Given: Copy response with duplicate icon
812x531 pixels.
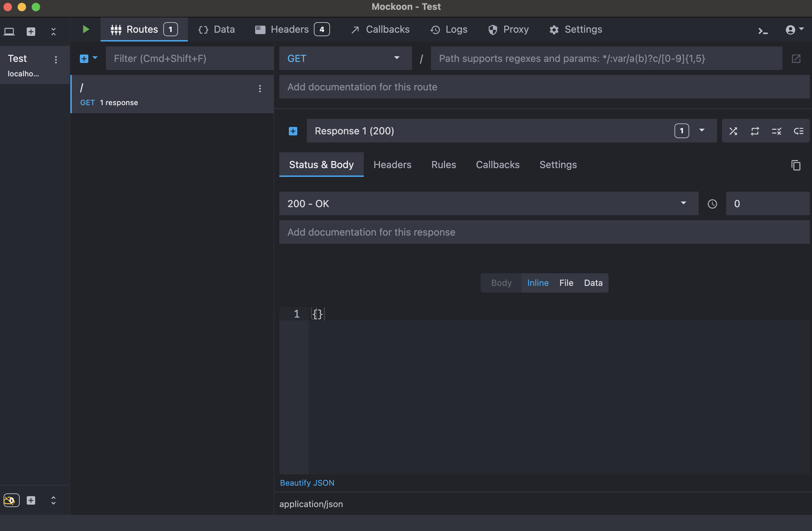Looking at the screenshot, I should tap(796, 165).
